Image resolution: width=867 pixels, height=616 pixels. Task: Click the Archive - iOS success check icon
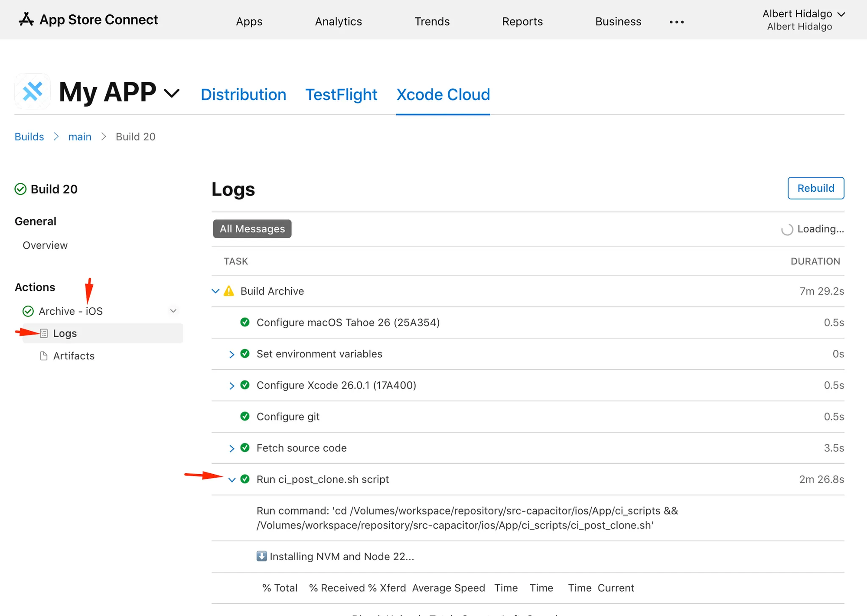28,311
